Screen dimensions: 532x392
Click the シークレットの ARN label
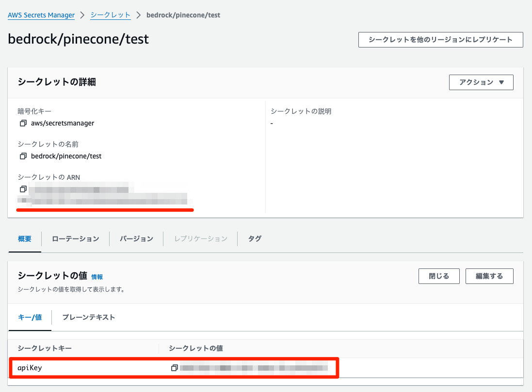(49, 177)
